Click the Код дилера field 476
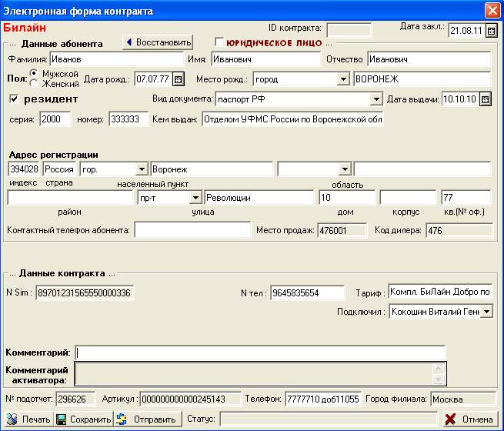This screenshot has width=504, height=431. point(459,230)
